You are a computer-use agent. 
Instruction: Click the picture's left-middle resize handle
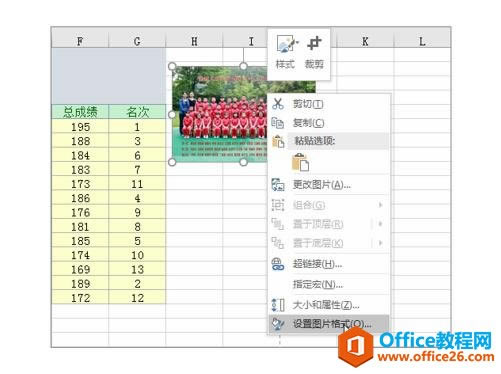(172, 114)
